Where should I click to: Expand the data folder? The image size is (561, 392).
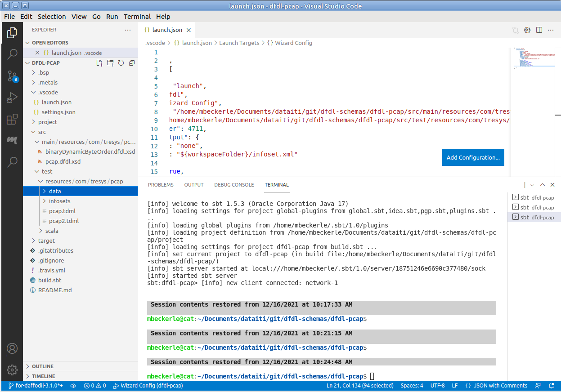pyautogui.click(x=81, y=191)
